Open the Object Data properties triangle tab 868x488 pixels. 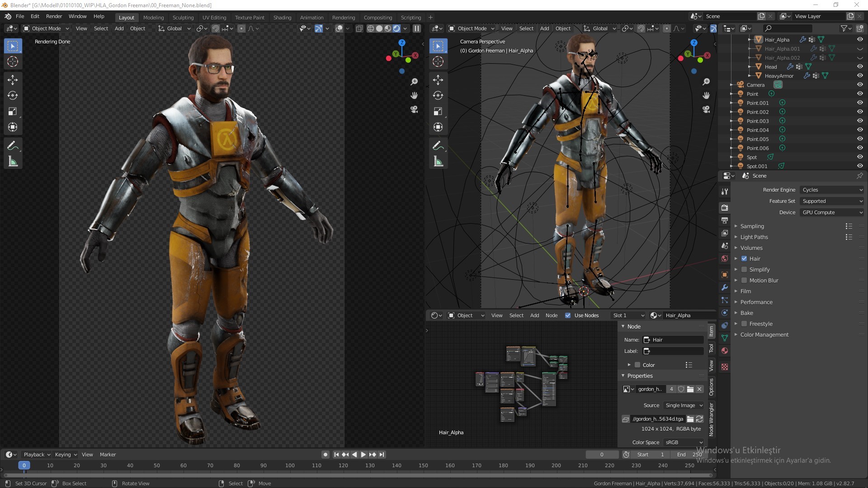click(x=725, y=338)
